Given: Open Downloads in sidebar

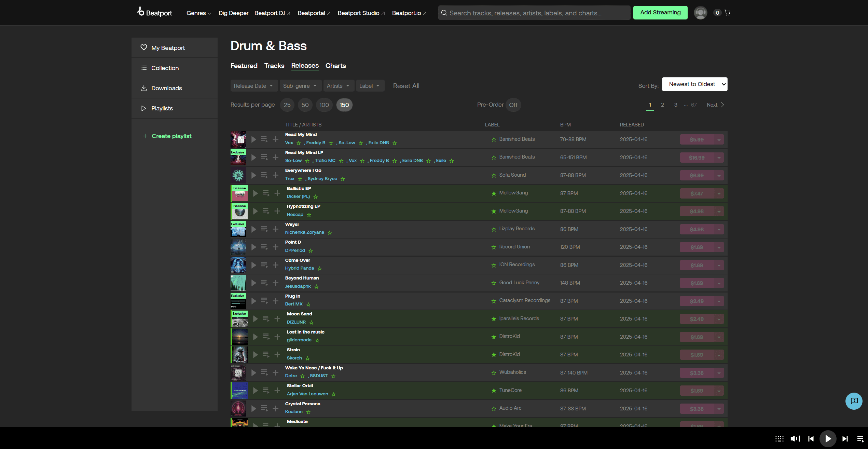Looking at the screenshot, I should point(175,88).
